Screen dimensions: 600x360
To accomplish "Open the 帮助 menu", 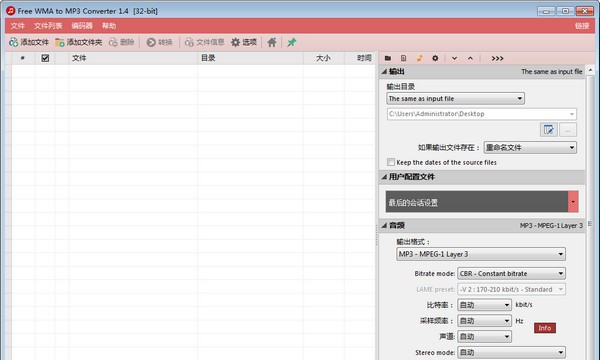I will 109,26.
